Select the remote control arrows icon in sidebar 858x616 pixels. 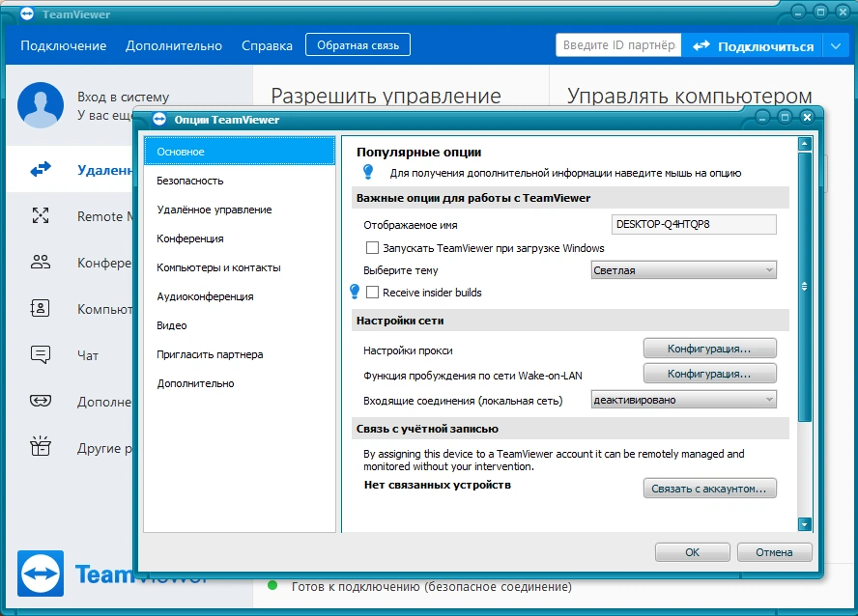(41, 169)
